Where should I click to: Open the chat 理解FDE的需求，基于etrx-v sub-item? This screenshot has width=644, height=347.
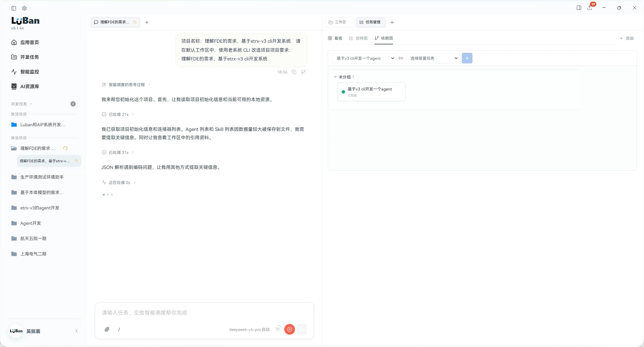click(x=49, y=161)
